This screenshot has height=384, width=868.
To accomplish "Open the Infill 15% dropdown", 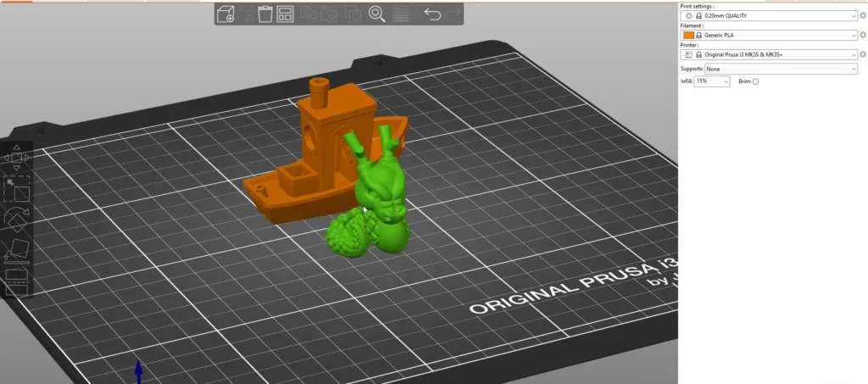I will point(712,81).
